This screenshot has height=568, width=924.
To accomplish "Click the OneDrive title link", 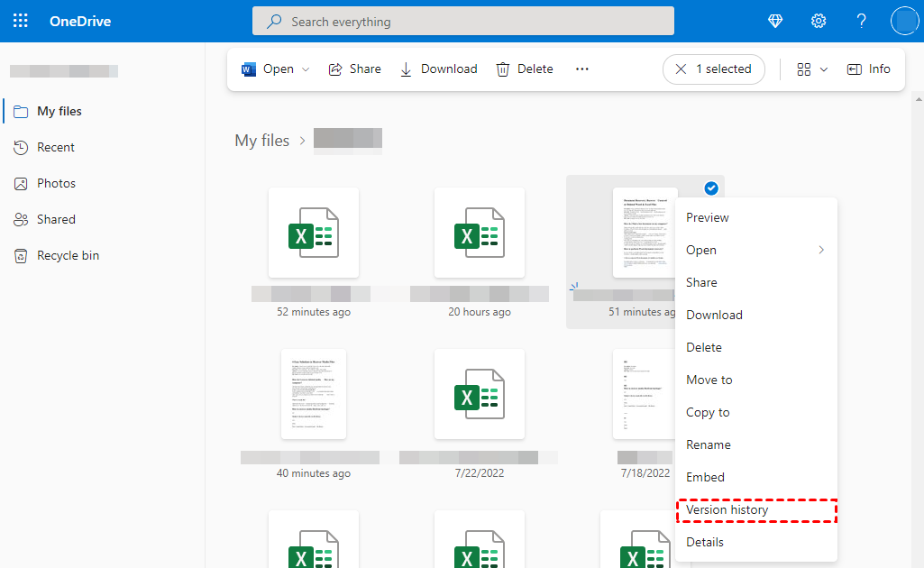I will point(80,22).
